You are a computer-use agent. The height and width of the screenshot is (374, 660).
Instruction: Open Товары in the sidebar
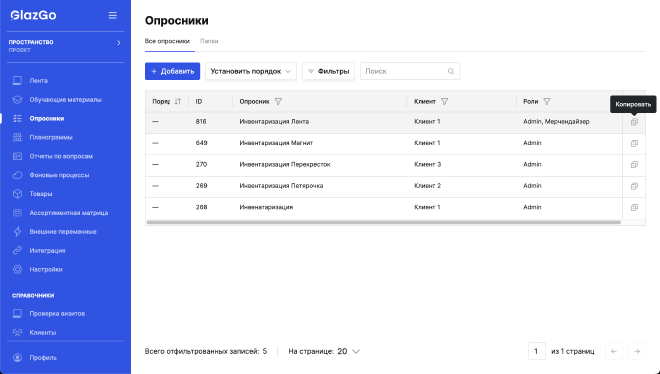point(41,194)
